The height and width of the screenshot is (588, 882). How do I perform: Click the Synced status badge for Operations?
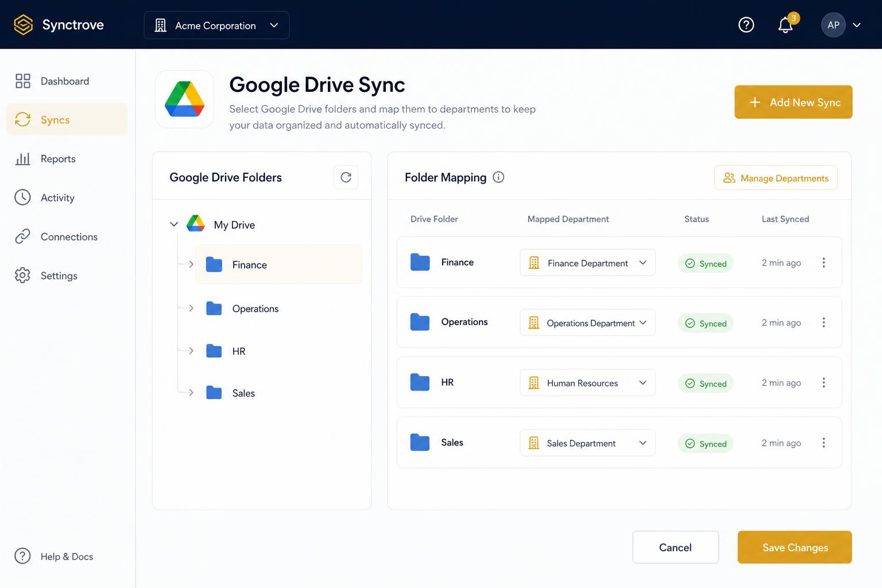[706, 323]
